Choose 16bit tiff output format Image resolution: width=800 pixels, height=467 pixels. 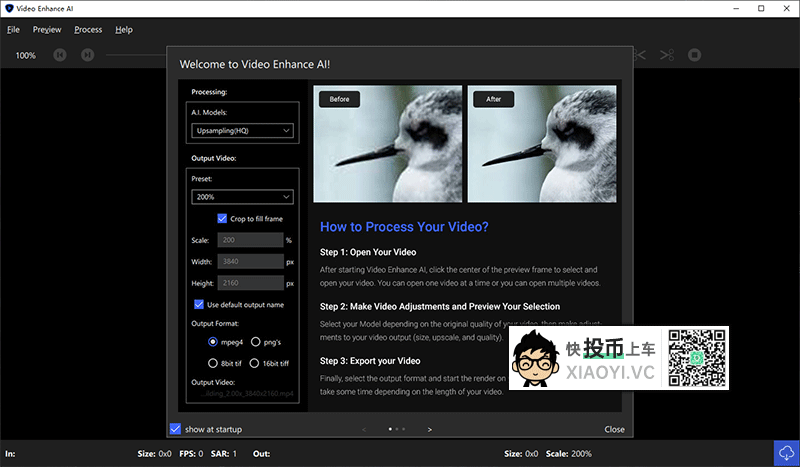pos(256,363)
